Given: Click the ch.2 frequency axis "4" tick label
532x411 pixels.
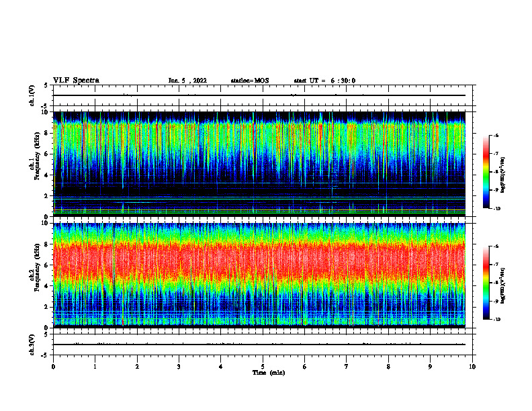Looking at the screenshot, I should pos(46,286).
